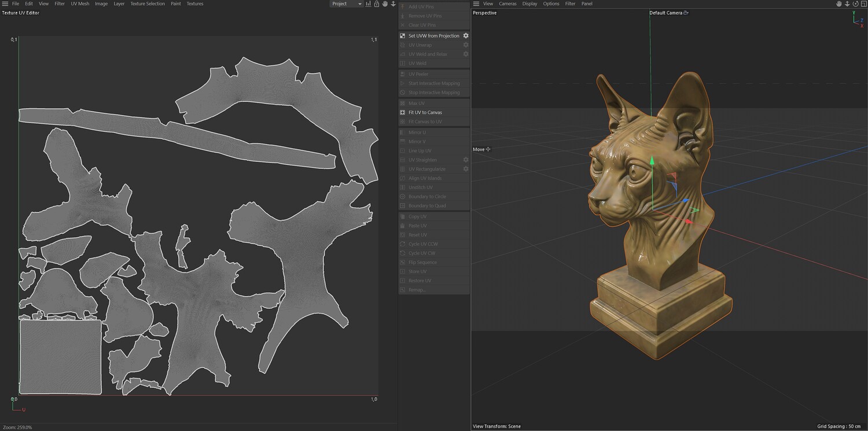
Task: Click the Perspective view label
Action: [485, 13]
